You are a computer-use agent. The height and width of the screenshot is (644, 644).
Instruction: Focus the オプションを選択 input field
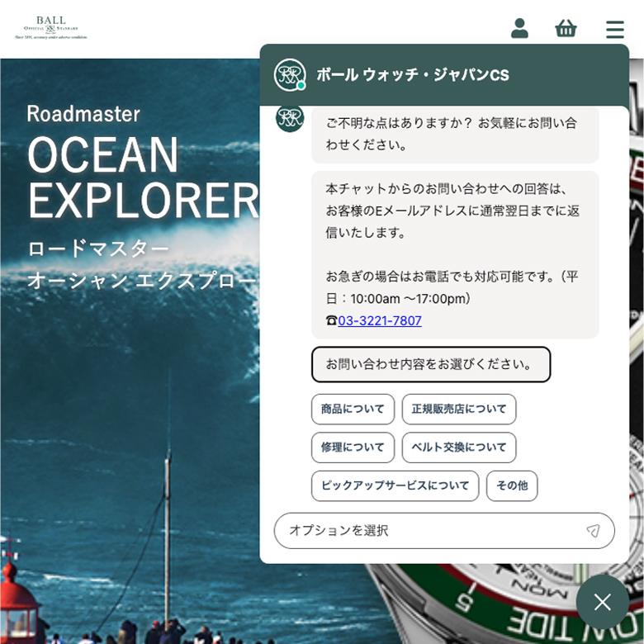(x=429, y=531)
